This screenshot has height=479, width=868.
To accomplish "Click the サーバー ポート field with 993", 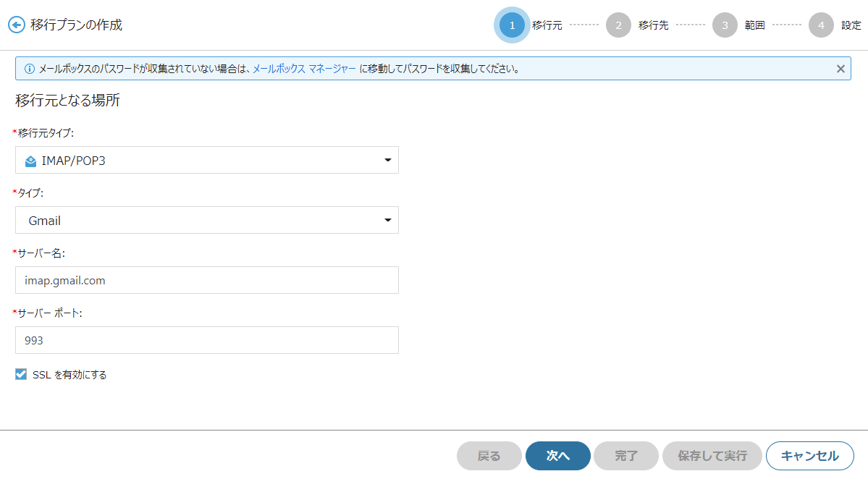I will click(x=207, y=340).
